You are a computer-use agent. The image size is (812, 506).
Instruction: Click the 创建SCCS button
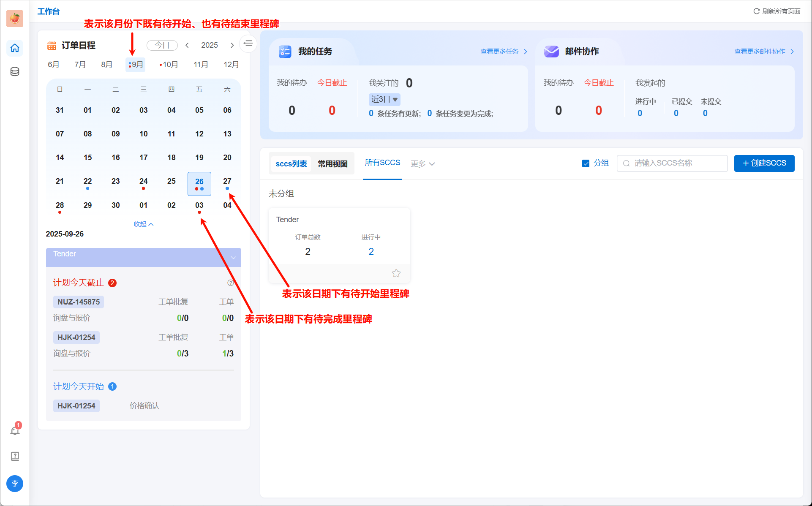[764, 163]
